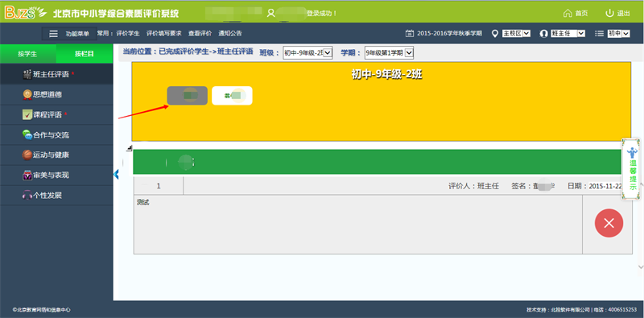Viewport: 644px width, 318px height.
Task: Open the 初中 school level dropdown
Action: (x=618, y=34)
